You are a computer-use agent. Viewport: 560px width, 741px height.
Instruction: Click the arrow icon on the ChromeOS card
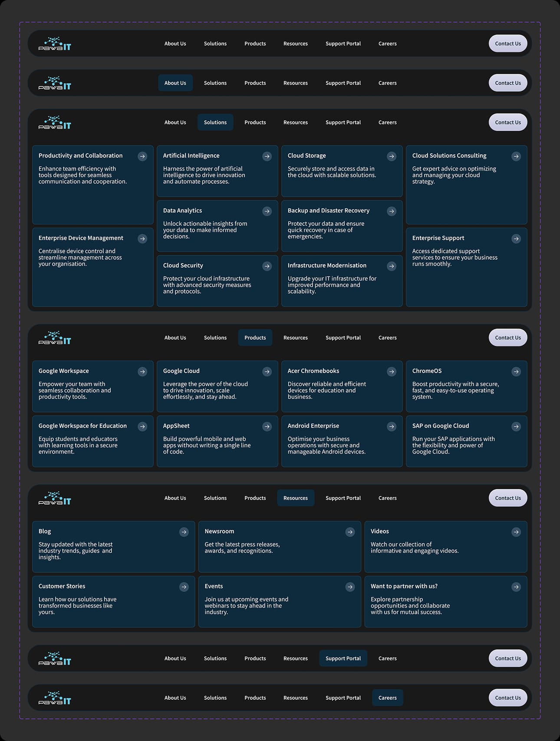(516, 371)
